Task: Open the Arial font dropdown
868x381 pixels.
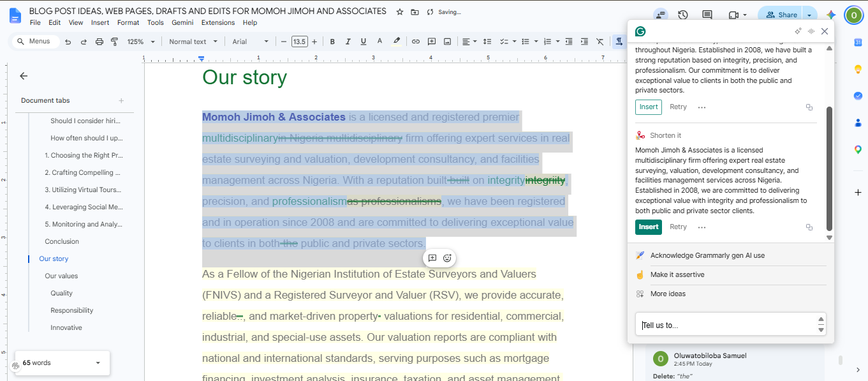Action: 250,41
